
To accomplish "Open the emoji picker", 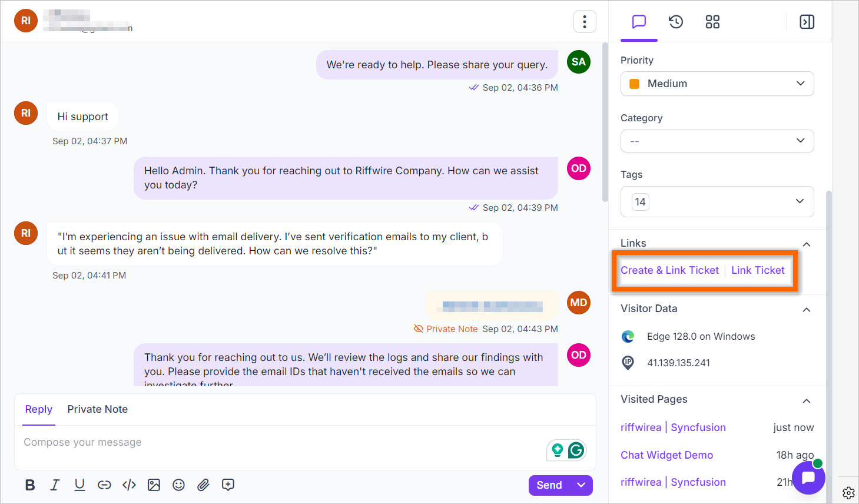I will point(178,485).
